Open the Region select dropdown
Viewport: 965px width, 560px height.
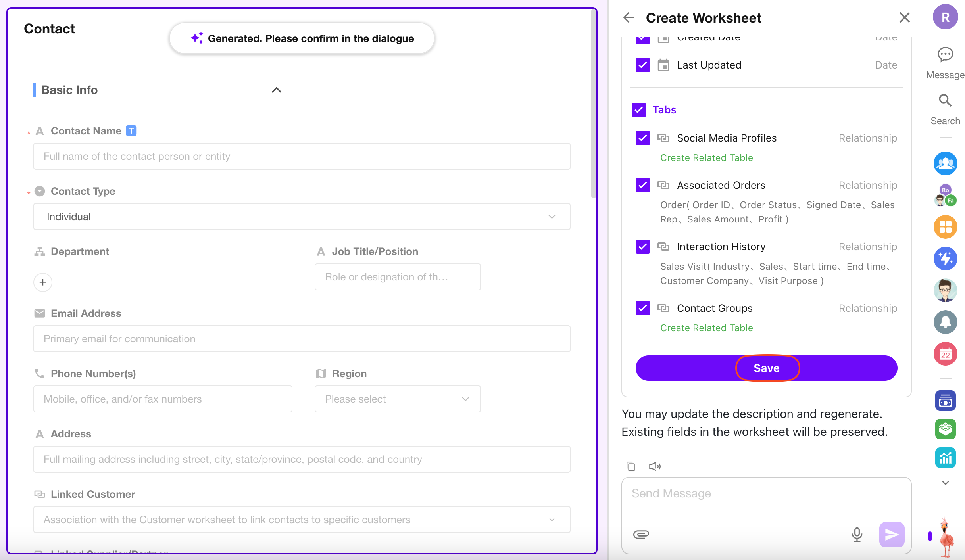(x=397, y=399)
